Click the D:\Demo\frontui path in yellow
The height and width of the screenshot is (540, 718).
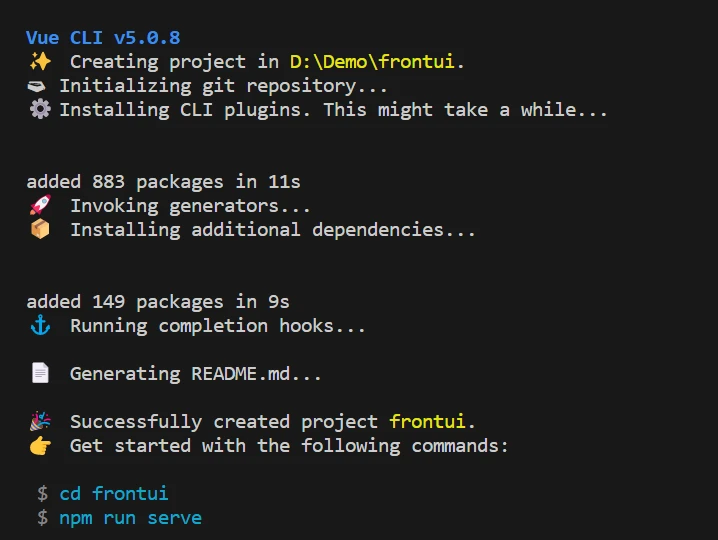pos(372,62)
